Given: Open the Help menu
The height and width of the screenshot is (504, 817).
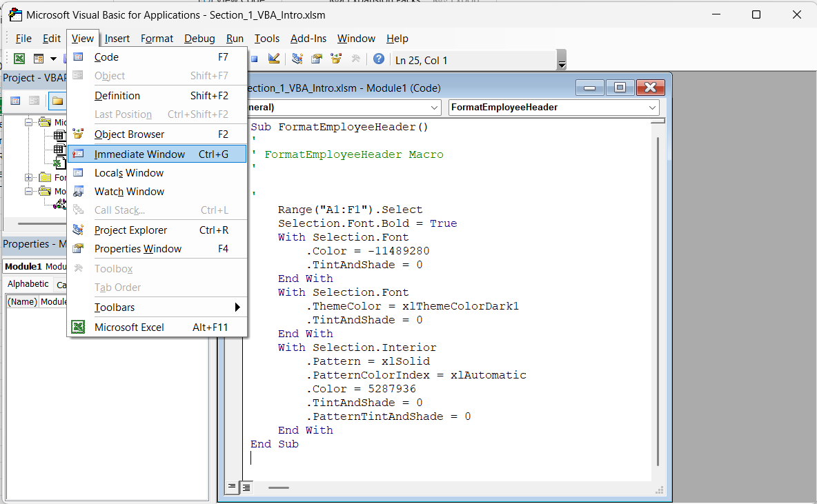Looking at the screenshot, I should [x=397, y=39].
